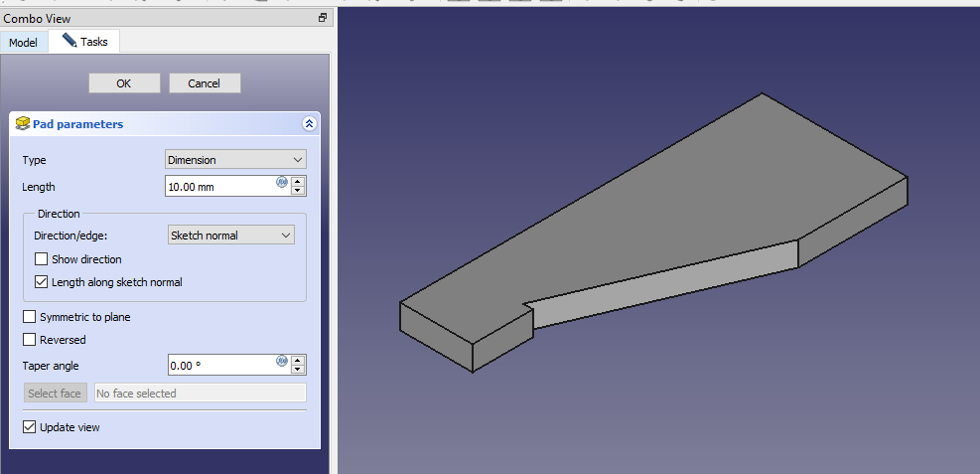Select the Tasks tab
The image size is (980, 474).
point(85,42)
